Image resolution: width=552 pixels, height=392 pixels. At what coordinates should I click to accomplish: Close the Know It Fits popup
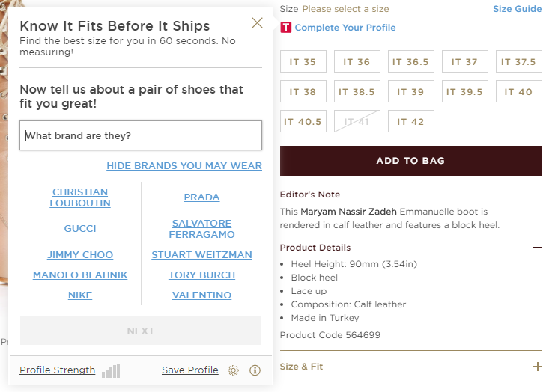(x=257, y=23)
